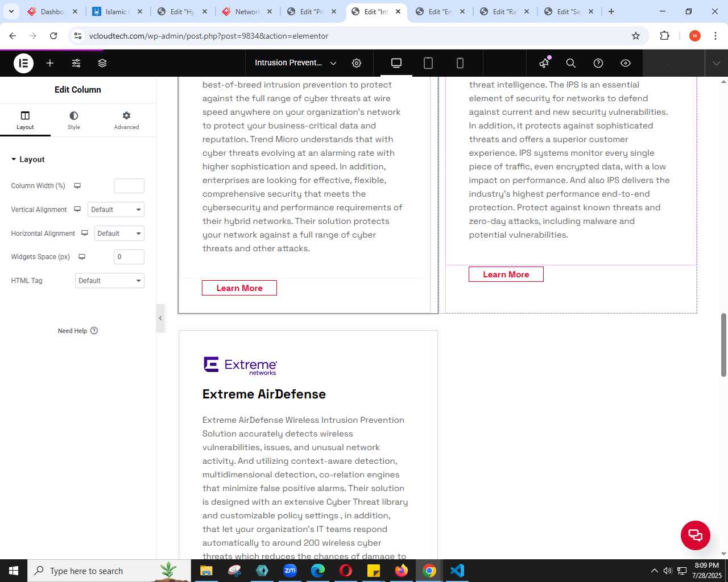Screen dimensions: 728x582
Task: Close the Edit "Hy browser tab
Action: tap(205, 11)
